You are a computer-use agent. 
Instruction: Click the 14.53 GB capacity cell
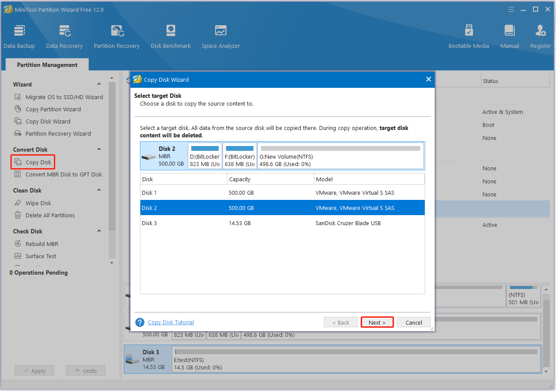(240, 223)
